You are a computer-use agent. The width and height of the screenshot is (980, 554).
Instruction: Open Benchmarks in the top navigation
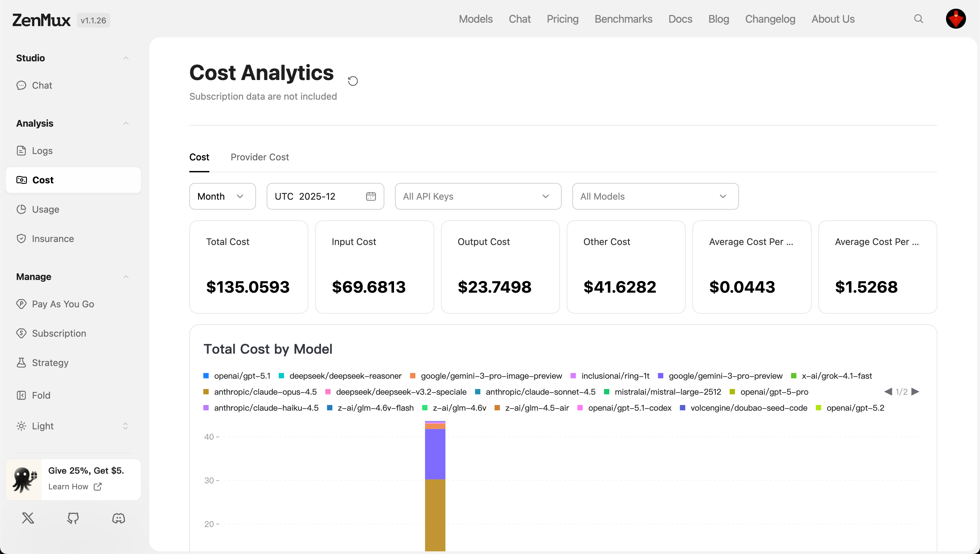pos(623,19)
